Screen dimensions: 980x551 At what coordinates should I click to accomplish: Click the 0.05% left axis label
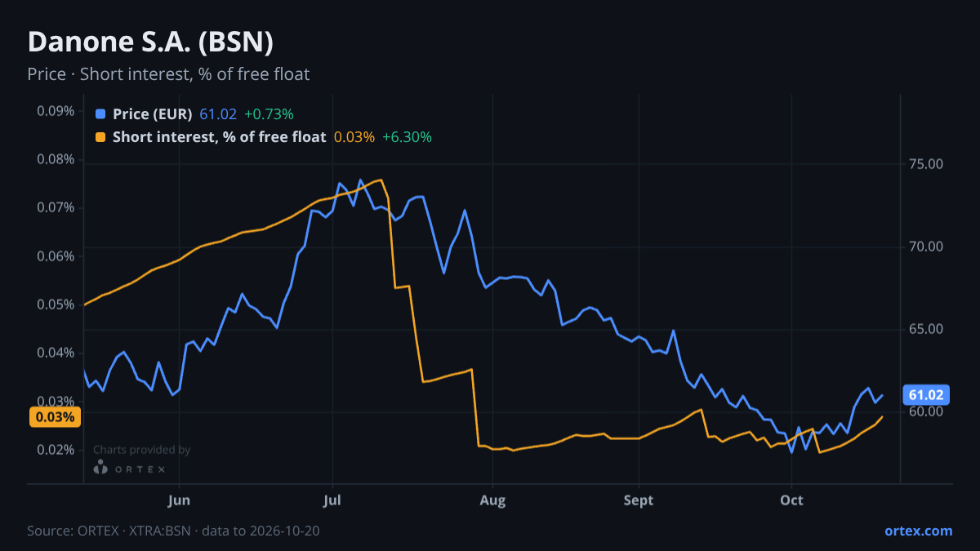(x=56, y=304)
